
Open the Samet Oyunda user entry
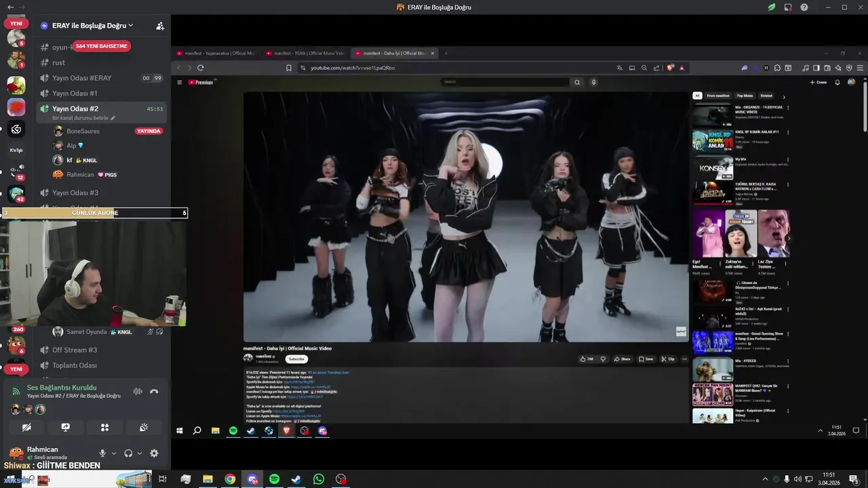tap(106, 332)
